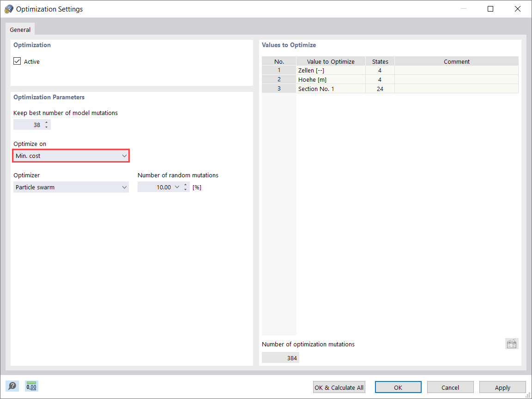Click the Comment column header
532x399 pixels.
pyautogui.click(x=457, y=61)
